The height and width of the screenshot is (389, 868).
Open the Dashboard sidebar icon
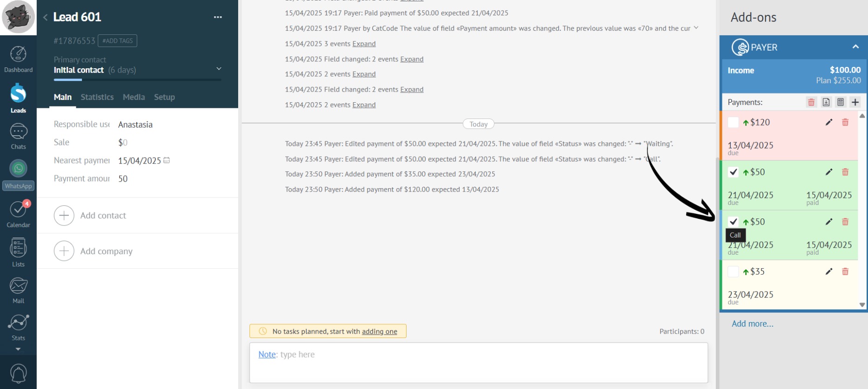[x=18, y=59]
